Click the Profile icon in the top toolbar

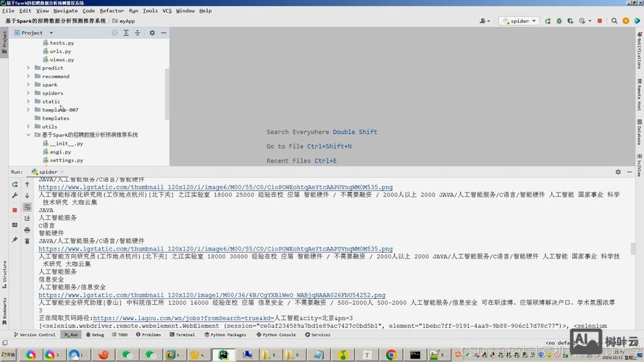coord(582,21)
